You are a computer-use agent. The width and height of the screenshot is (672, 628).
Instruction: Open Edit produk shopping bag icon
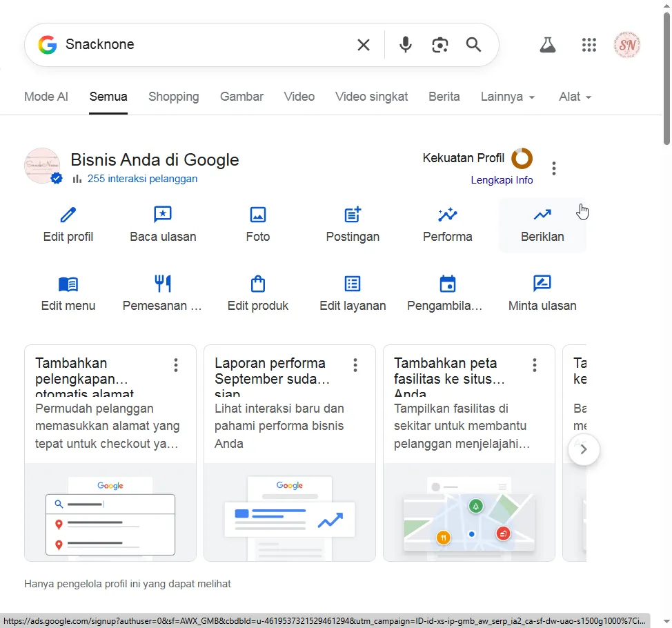tap(258, 284)
